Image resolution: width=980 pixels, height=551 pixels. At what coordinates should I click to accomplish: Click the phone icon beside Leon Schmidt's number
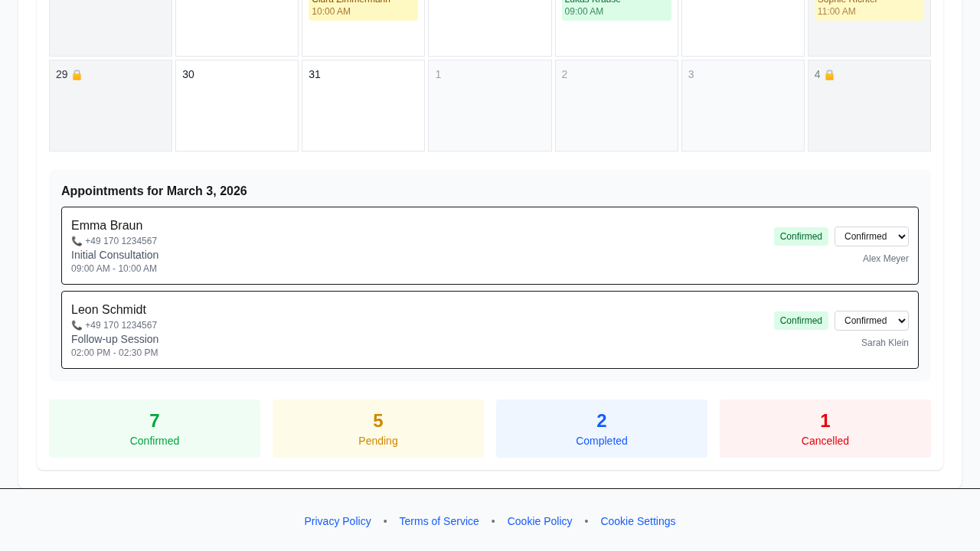pos(77,325)
